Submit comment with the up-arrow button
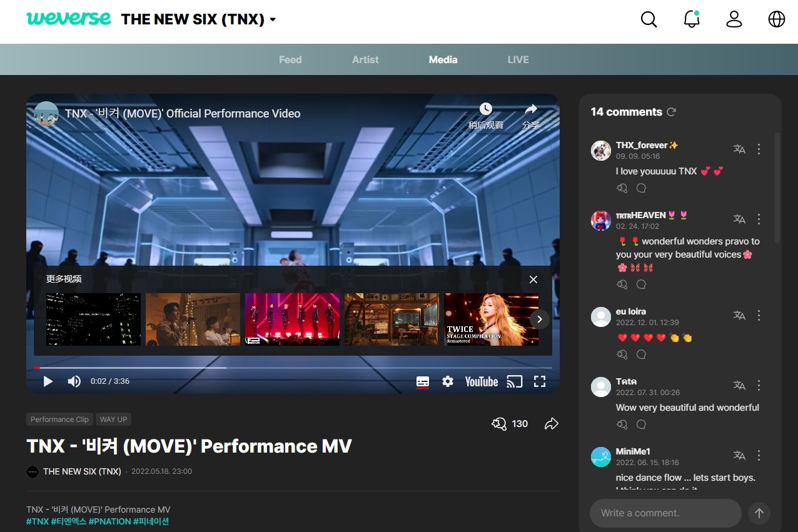The height and width of the screenshot is (532, 798). [759, 513]
